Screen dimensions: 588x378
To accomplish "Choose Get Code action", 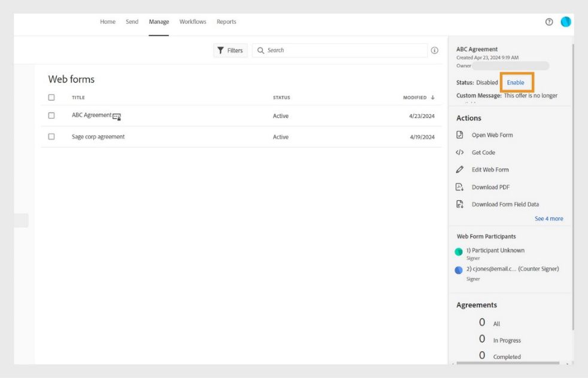I will click(483, 153).
